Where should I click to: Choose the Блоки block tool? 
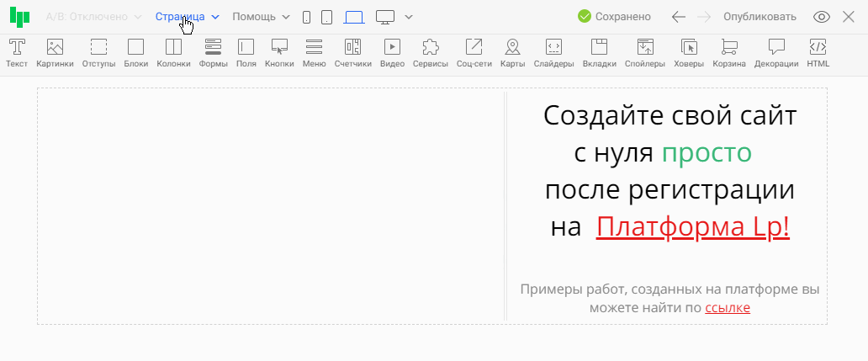point(135,53)
